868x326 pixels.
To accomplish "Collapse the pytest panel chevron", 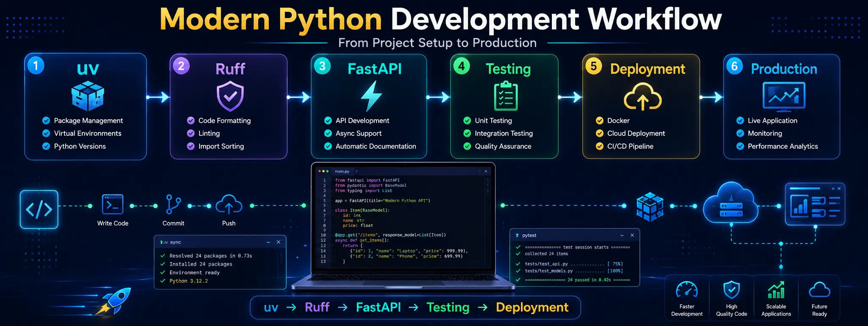I will pyautogui.click(x=622, y=235).
